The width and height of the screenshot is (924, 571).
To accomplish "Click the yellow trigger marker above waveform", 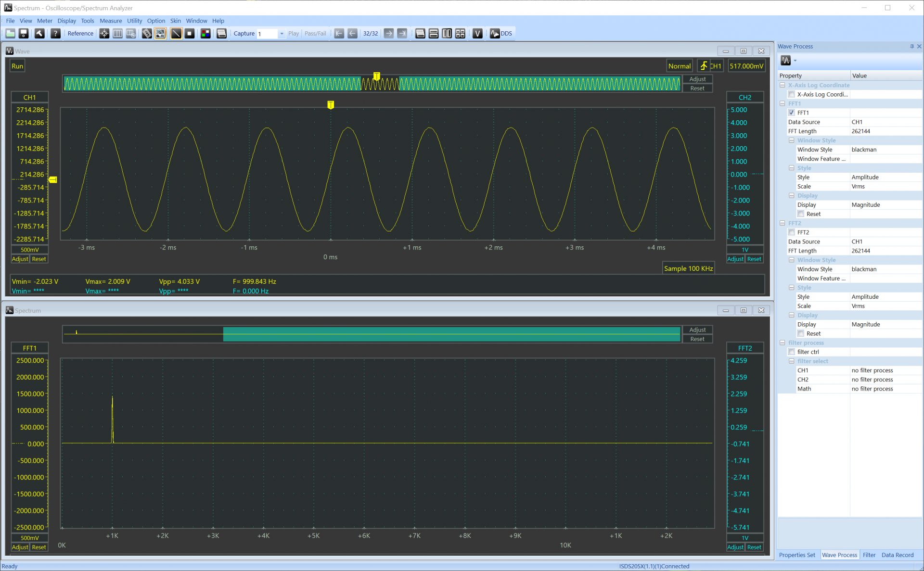I will click(331, 105).
